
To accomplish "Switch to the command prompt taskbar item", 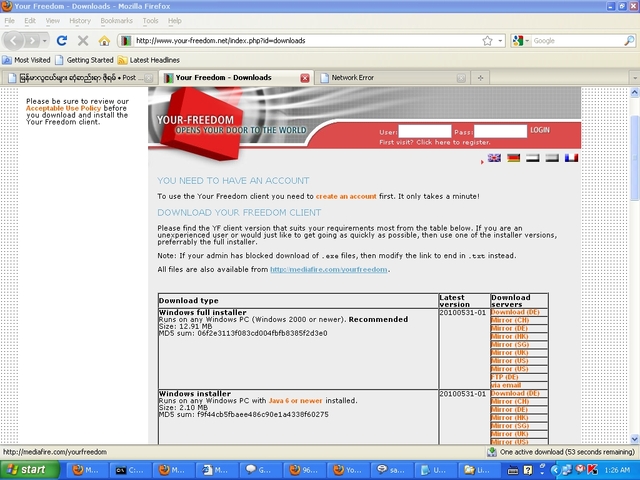I will click(x=130, y=470).
